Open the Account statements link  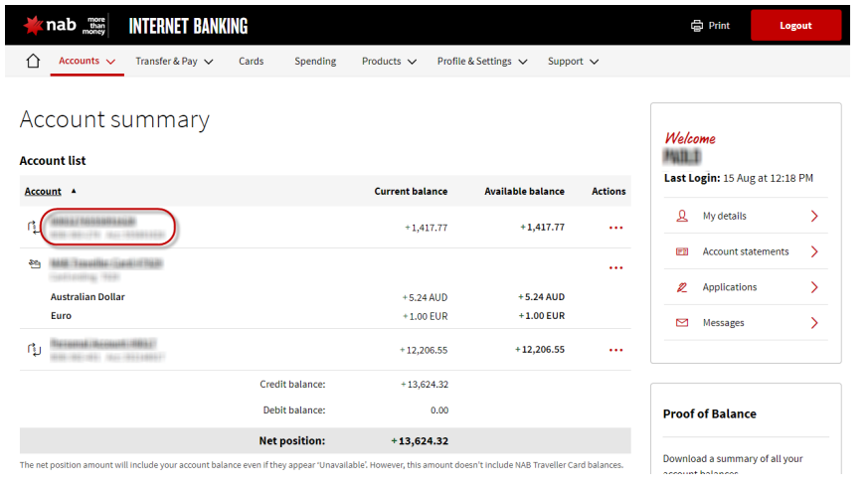[x=746, y=251]
